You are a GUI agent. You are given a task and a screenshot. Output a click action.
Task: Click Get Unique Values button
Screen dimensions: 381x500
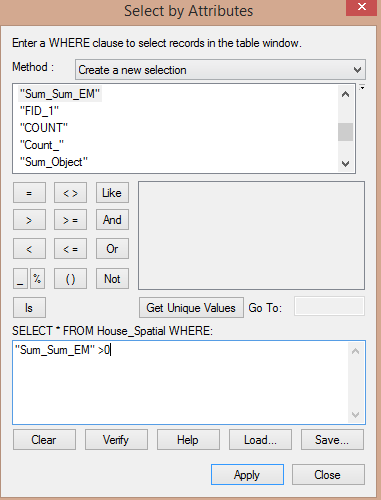[191, 308]
